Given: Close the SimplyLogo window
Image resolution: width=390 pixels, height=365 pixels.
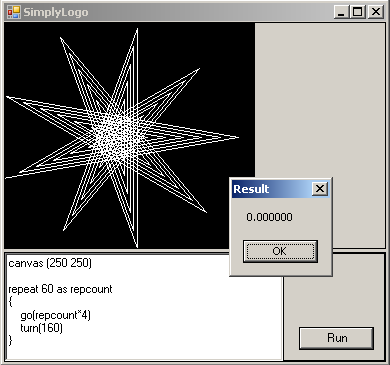Looking at the screenshot, I should [376, 12].
